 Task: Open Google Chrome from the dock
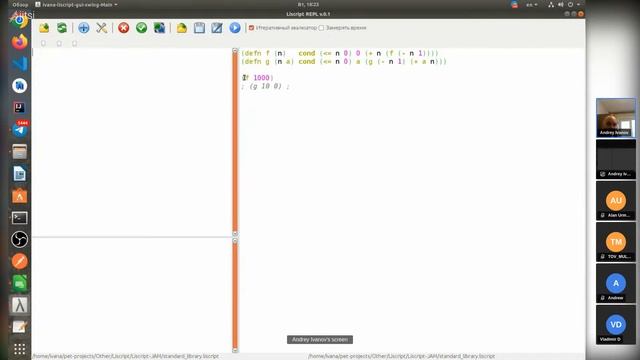19,20
